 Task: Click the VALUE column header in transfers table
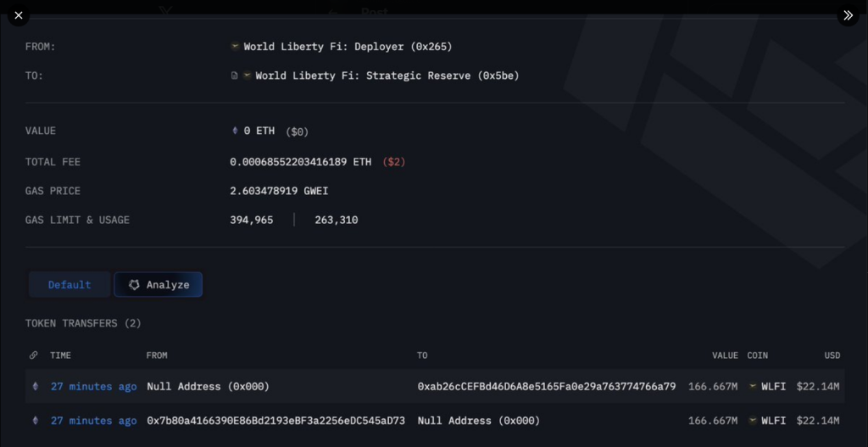(x=725, y=355)
